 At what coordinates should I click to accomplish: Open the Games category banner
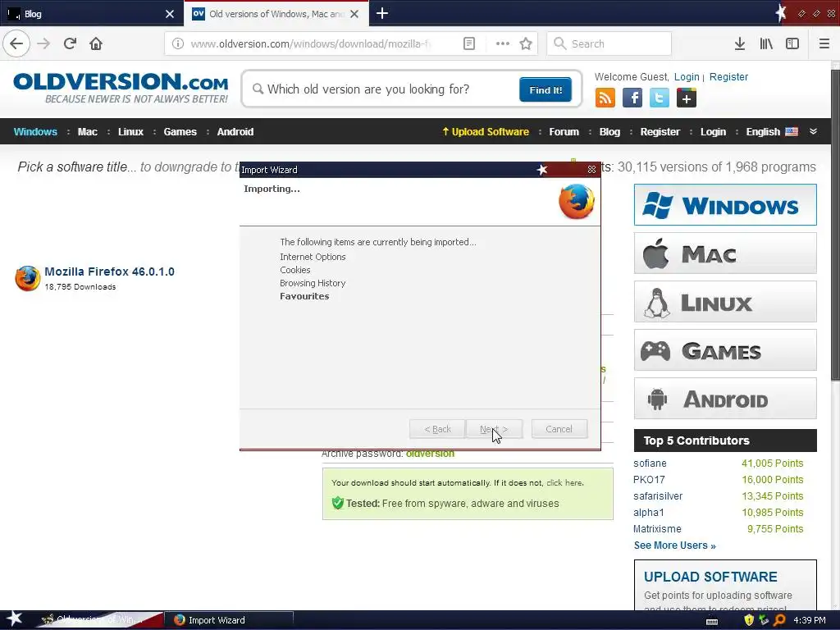[725, 350]
